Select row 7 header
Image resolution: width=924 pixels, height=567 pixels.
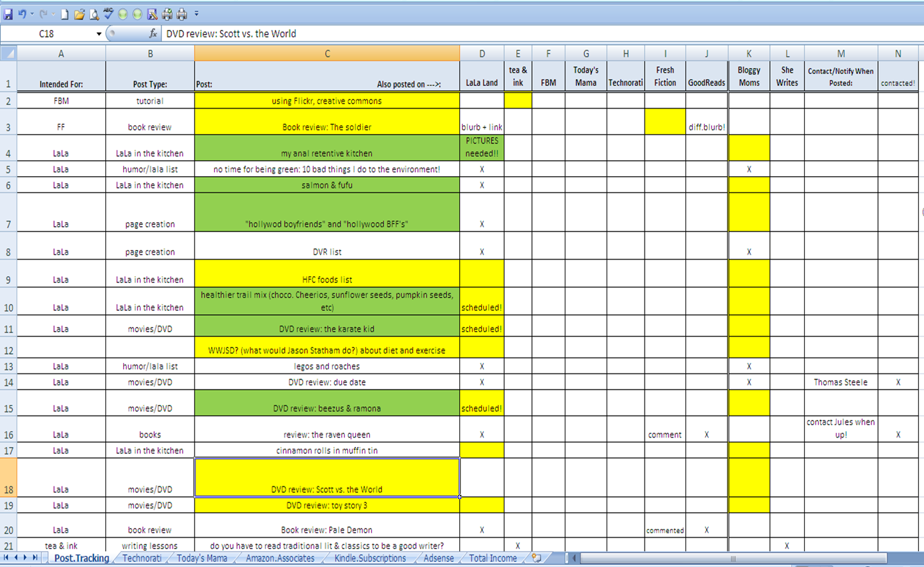[8, 213]
